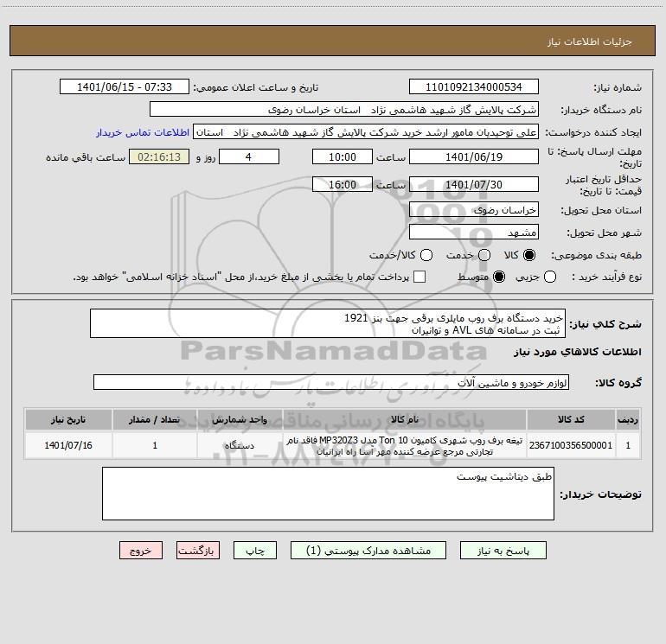The image size is (666, 644).
Task: Click the buyer organization name field
Action: [344, 110]
